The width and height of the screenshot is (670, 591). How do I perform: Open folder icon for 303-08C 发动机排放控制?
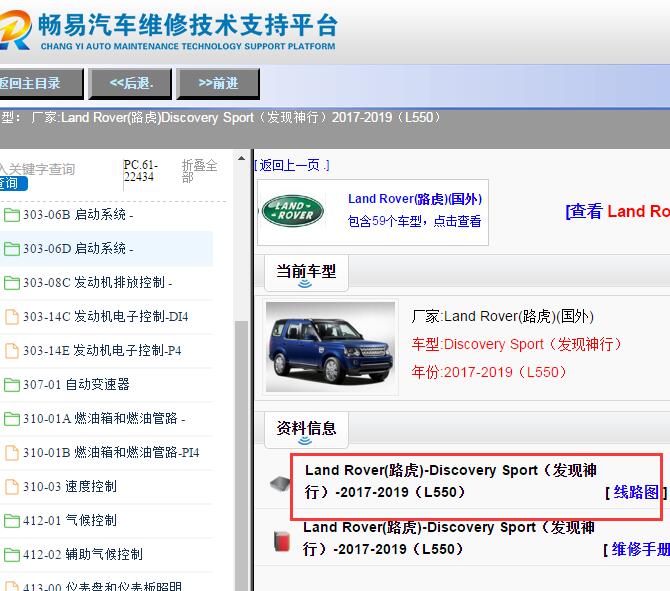point(12,282)
